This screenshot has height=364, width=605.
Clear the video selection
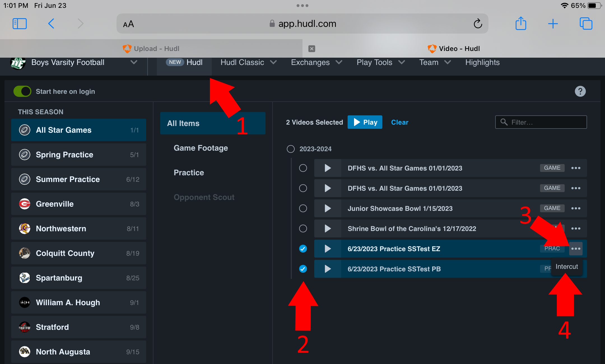coord(400,122)
